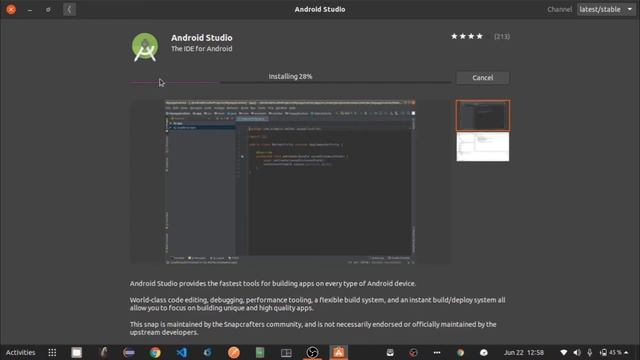Select the dark-theme screenshot thumbnail
The image size is (640, 360).
pos(483,116)
